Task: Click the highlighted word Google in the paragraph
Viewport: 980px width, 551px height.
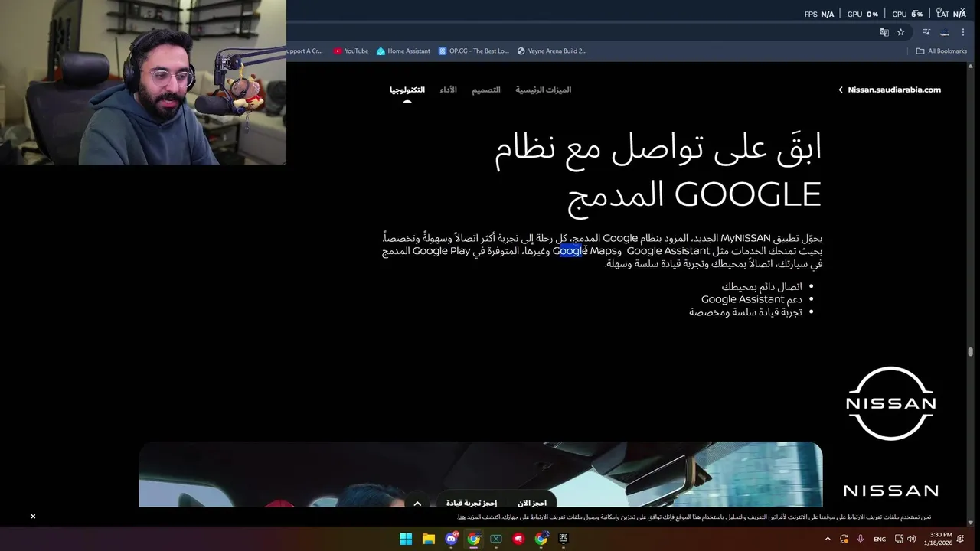Action: 570,251
